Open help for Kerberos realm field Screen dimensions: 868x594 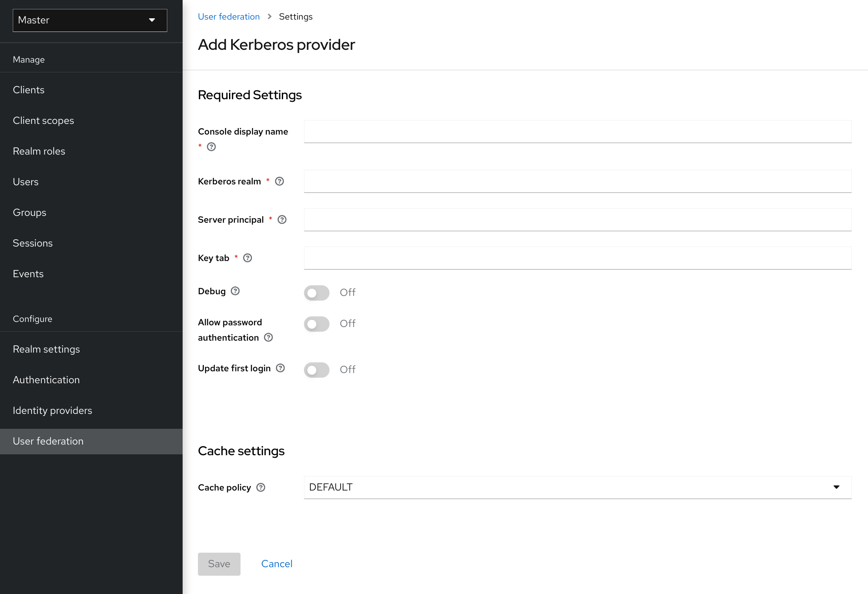click(x=279, y=181)
